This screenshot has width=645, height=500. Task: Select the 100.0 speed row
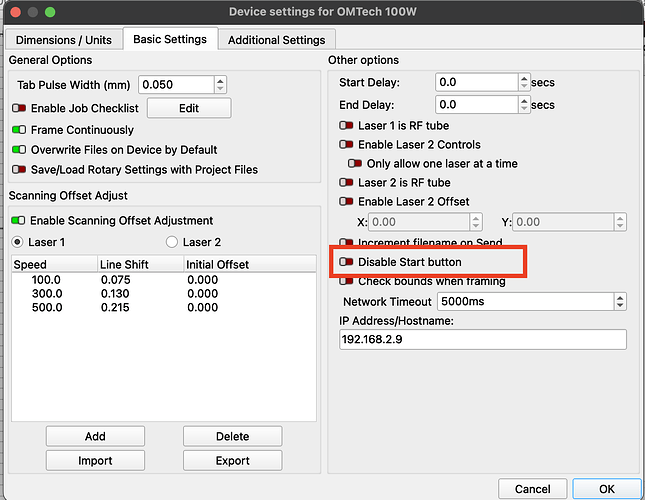tap(164, 280)
